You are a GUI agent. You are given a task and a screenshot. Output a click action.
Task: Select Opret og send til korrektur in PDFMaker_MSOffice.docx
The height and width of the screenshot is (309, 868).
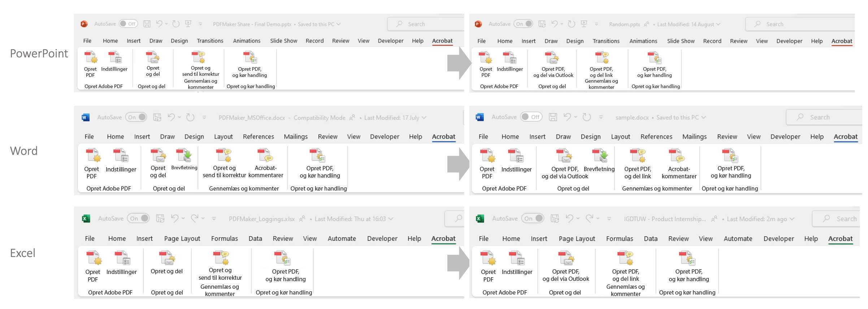pyautogui.click(x=224, y=163)
